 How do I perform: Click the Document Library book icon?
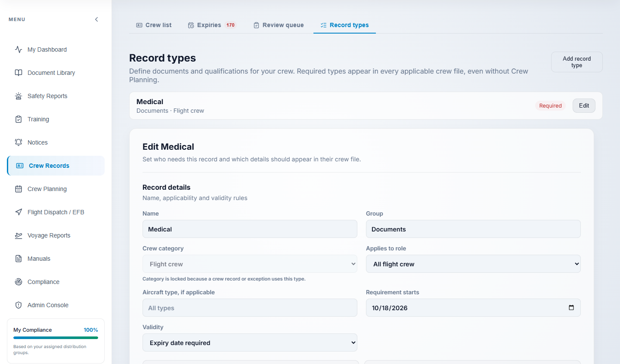click(19, 73)
